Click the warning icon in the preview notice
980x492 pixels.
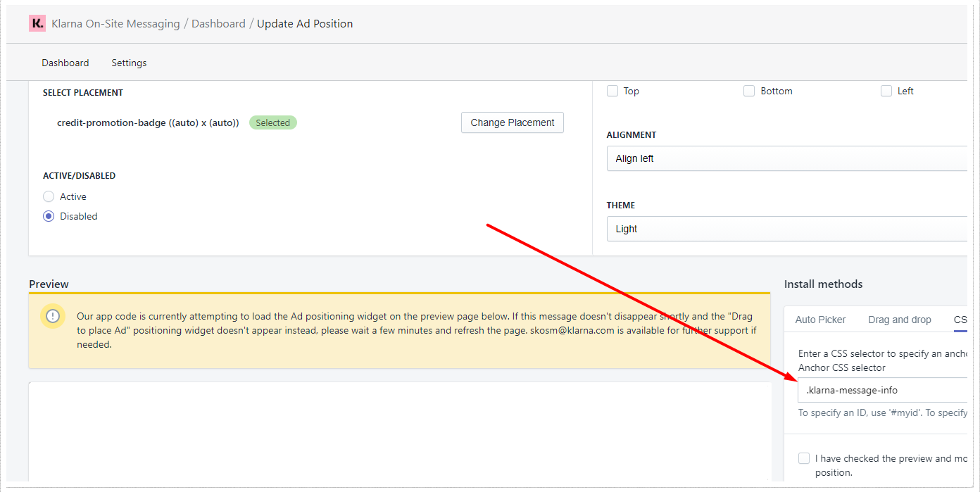(53, 316)
